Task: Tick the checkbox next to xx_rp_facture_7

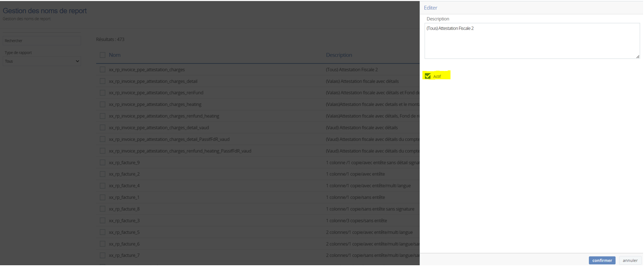Action: coord(102,255)
